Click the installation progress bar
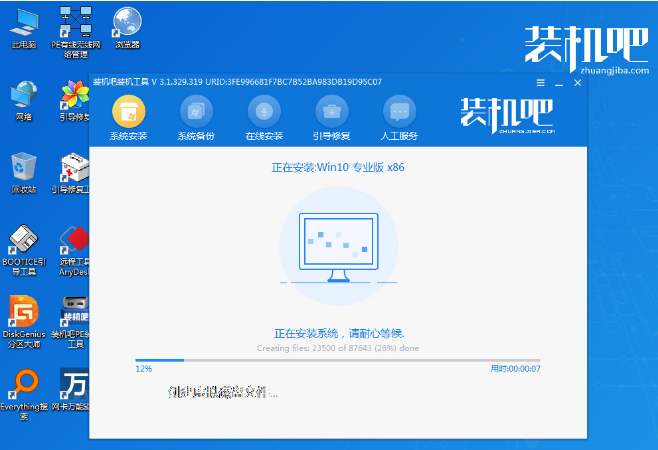Screen dimensions: 658x450 (x=338, y=360)
